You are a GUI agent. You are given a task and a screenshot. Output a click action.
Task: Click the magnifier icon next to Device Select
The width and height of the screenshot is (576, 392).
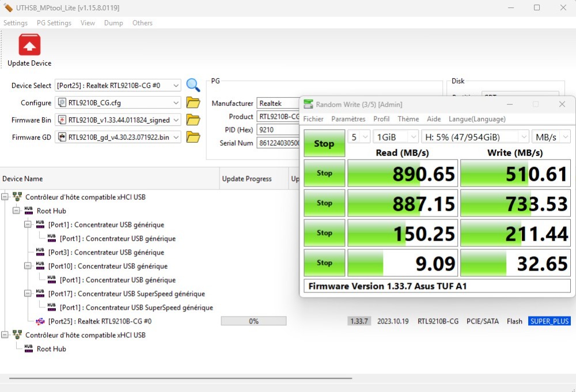coord(193,85)
